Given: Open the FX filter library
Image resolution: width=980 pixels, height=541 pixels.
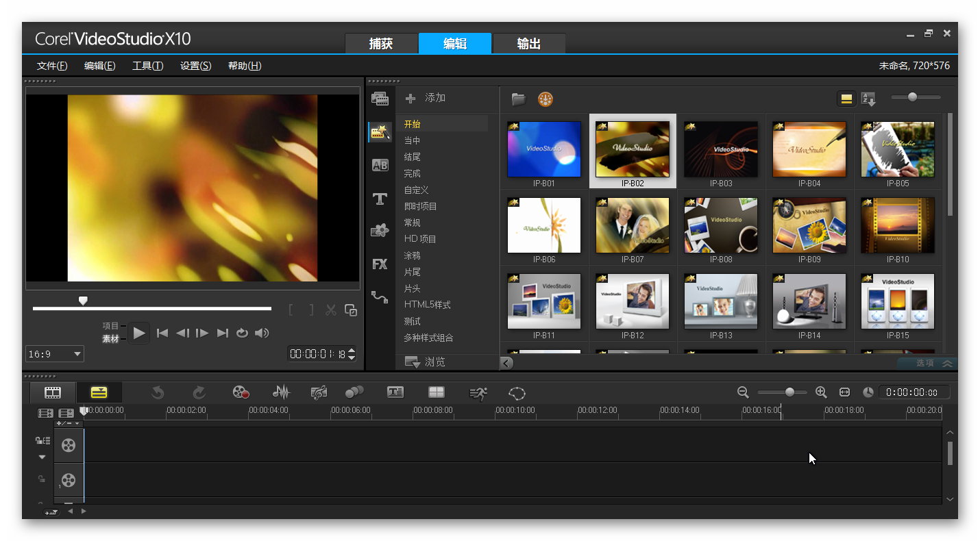Looking at the screenshot, I should click(380, 264).
